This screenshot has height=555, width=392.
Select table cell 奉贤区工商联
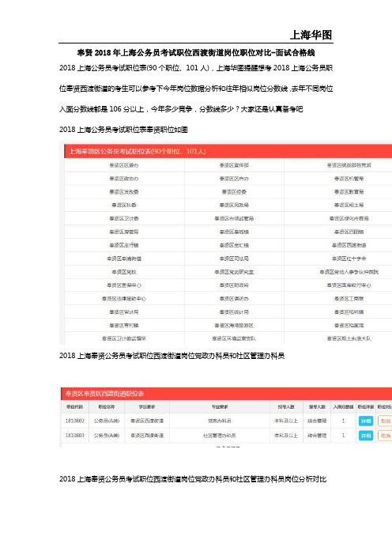point(349,298)
